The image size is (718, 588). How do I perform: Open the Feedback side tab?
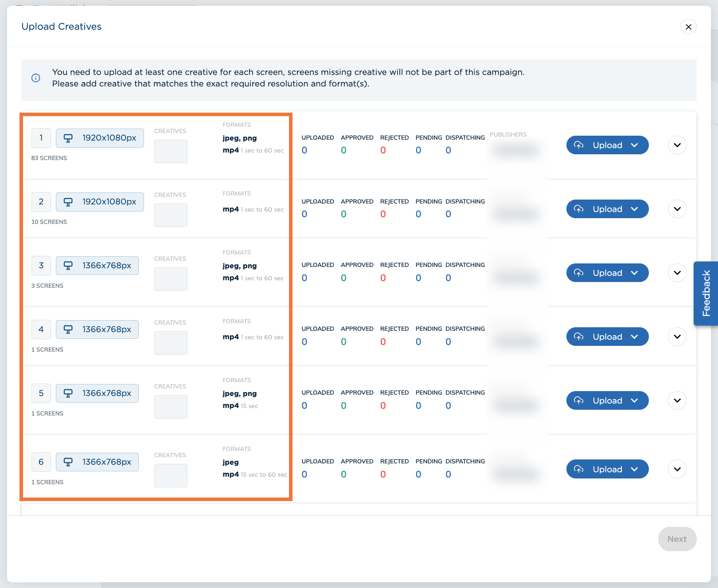click(706, 294)
